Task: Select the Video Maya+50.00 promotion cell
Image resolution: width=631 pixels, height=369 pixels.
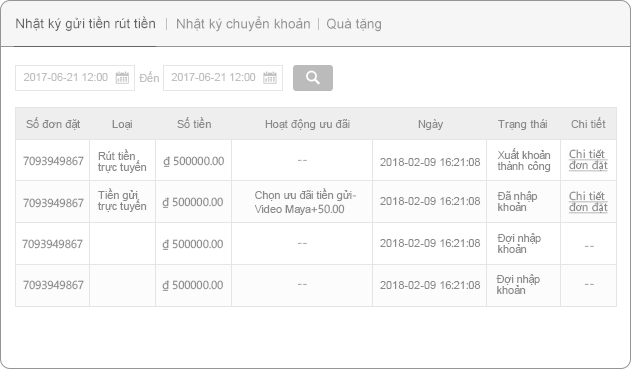Action: point(302,202)
